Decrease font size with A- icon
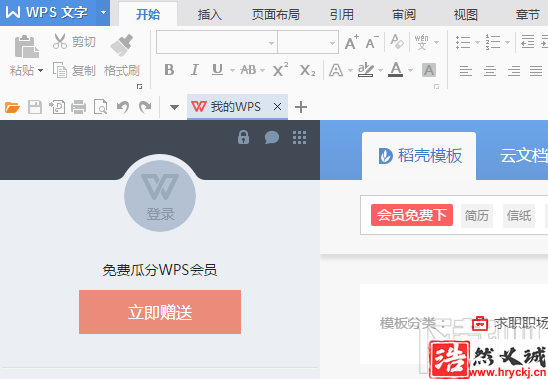The image size is (548, 379). [372, 42]
